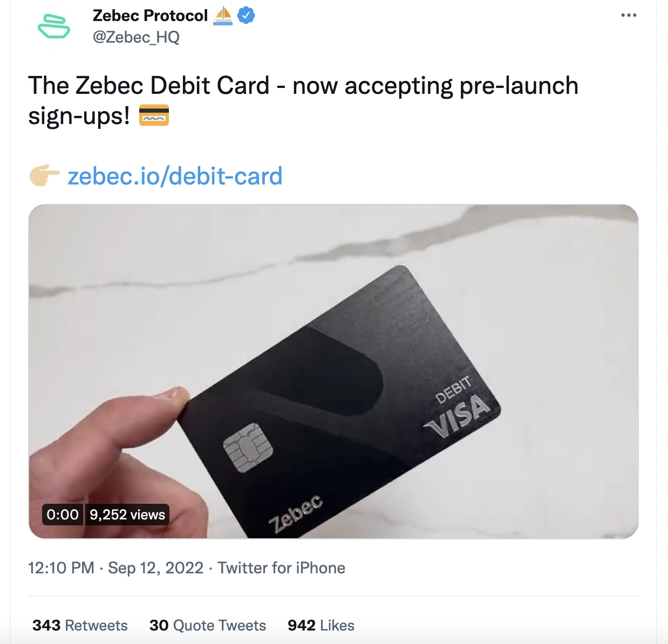
Task: Click the Zebec logo printed on card
Action: (x=296, y=512)
